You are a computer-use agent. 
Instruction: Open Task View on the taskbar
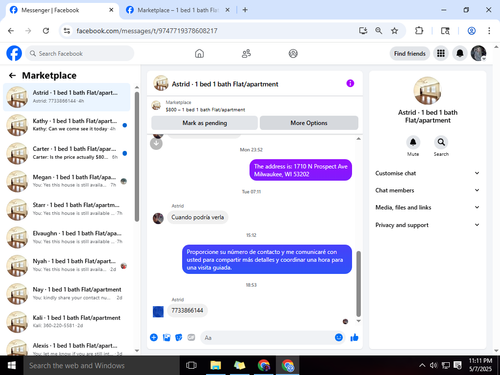click(x=191, y=365)
